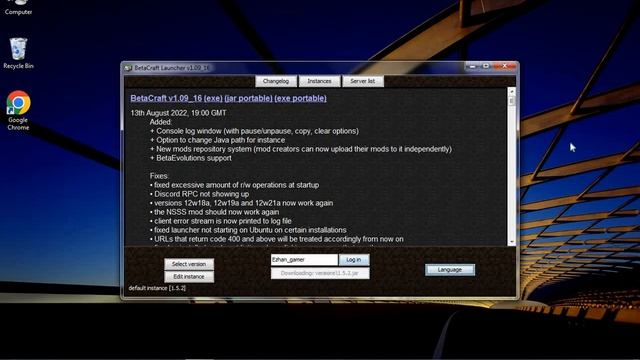Click the Log in button
The height and width of the screenshot is (360, 640).
click(x=354, y=260)
